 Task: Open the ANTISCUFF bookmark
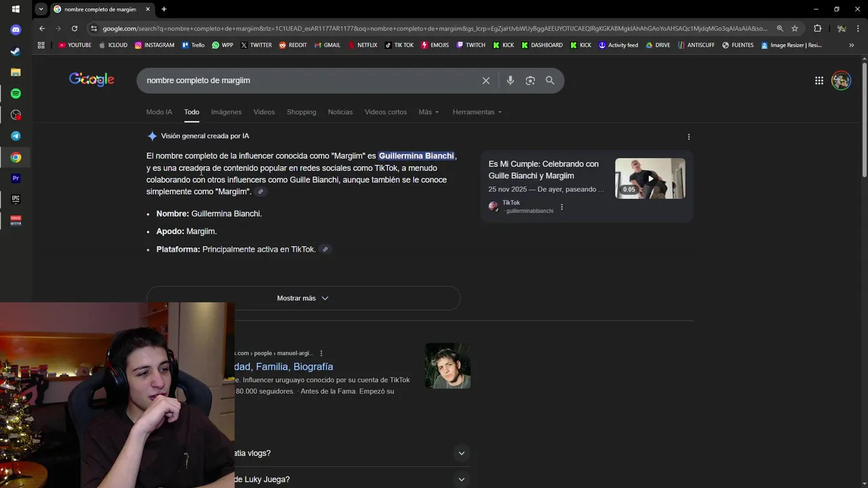696,45
